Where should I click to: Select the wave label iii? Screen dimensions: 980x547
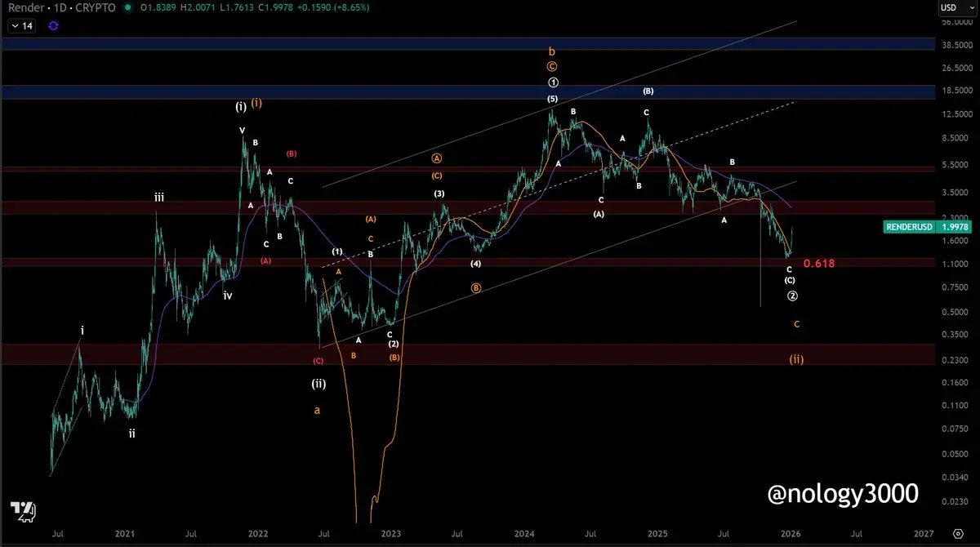[x=159, y=198]
